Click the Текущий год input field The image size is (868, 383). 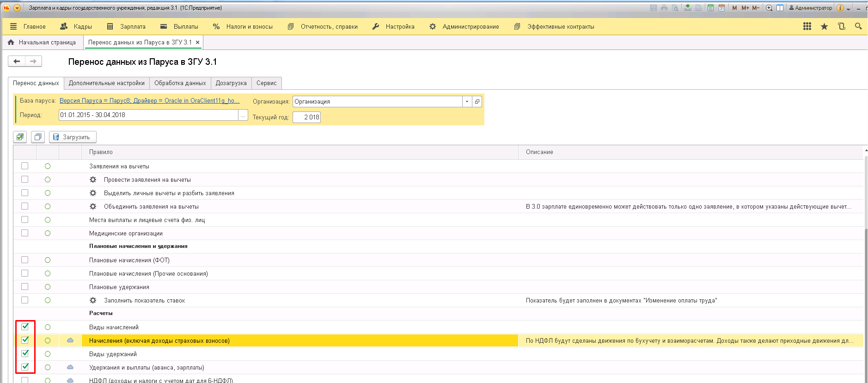click(306, 117)
